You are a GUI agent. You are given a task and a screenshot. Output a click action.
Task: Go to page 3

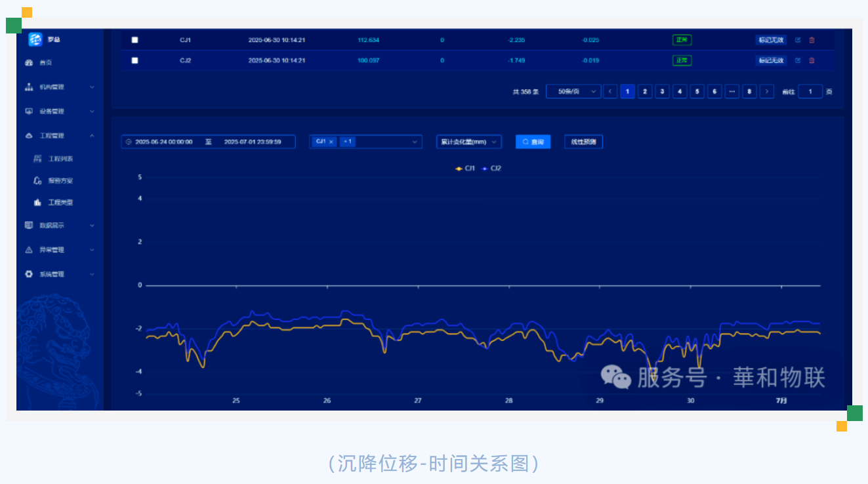663,92
